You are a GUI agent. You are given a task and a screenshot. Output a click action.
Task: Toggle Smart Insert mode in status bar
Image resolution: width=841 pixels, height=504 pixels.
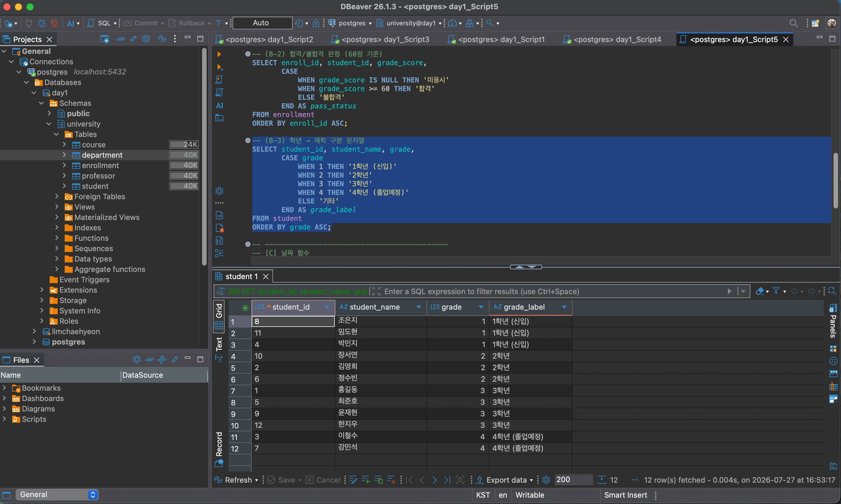625,495
